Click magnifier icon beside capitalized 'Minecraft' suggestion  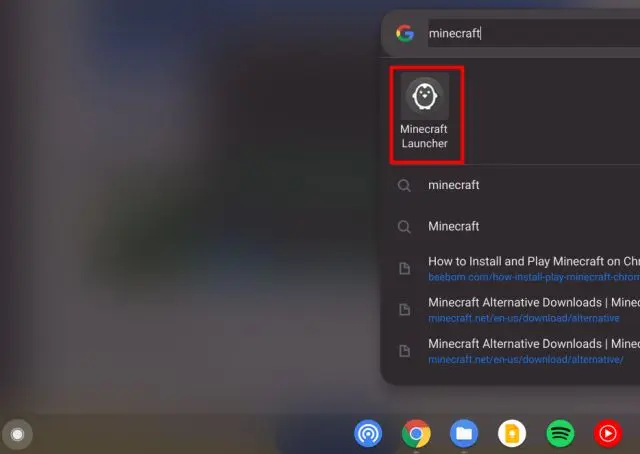coord(404,226)
